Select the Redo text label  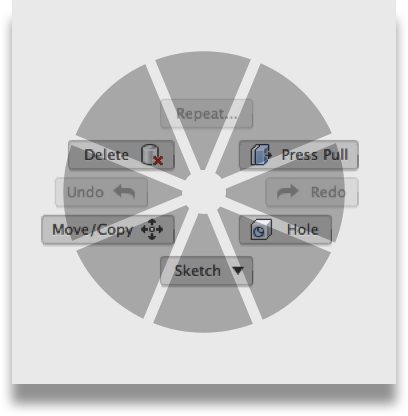(x=328, y=192)
